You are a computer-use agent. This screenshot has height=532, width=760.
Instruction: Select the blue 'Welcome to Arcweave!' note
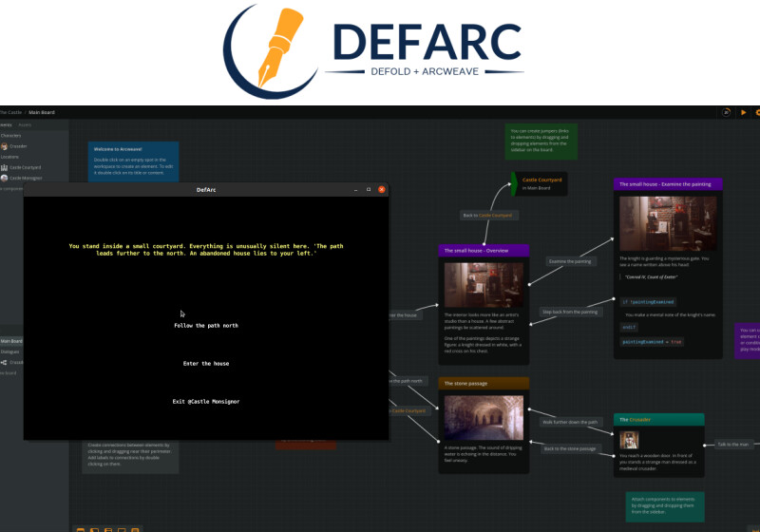click(133, 161)
